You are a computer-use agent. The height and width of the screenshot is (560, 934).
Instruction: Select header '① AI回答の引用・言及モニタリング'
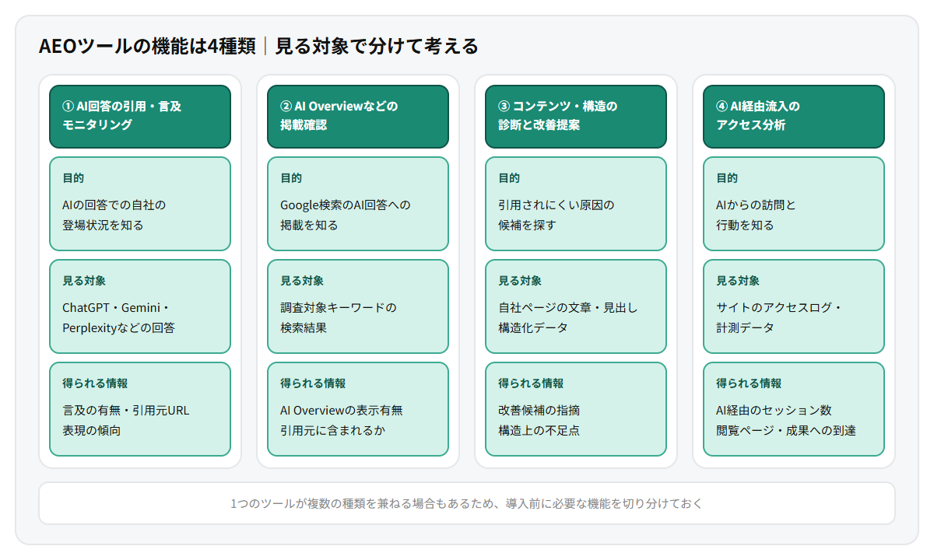pos(140,117)
